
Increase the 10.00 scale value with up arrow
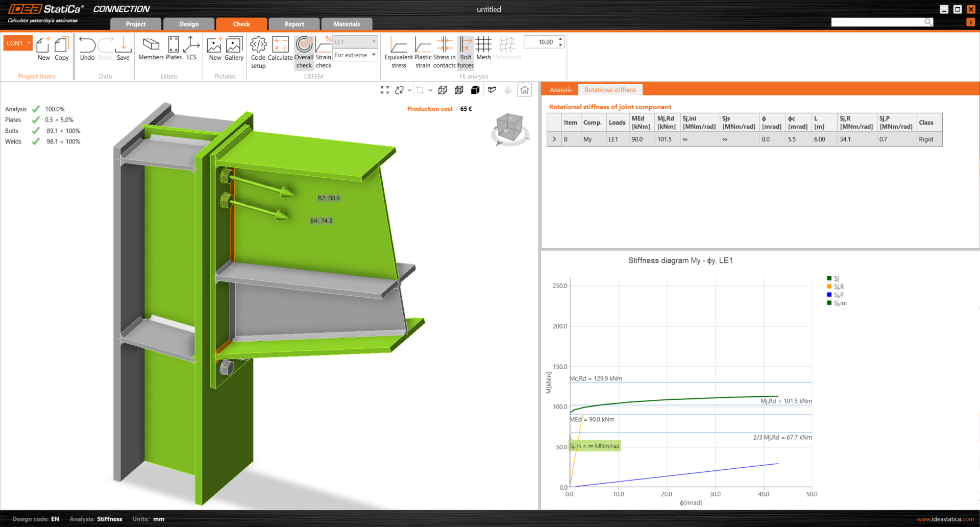tap(560, 39)
